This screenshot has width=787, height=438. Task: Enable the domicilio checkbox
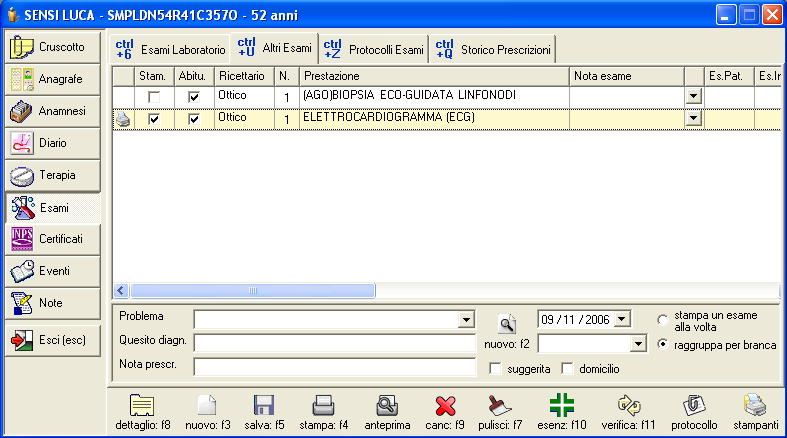click(568, 369)
